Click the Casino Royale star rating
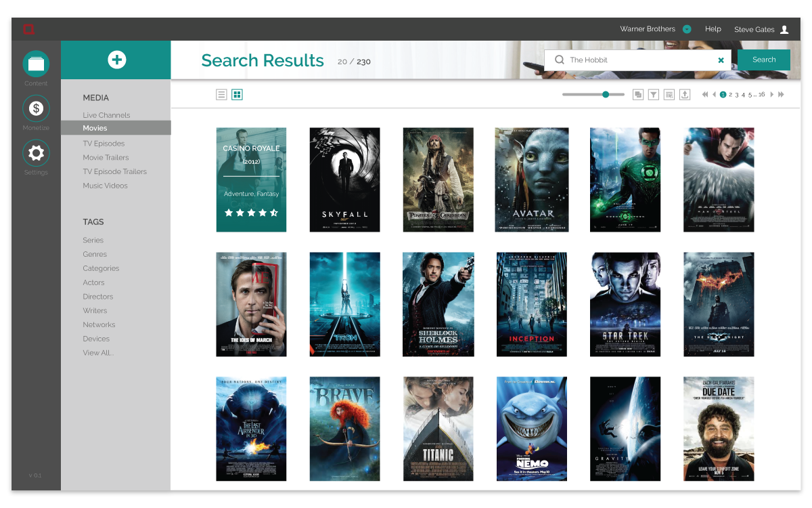 pos(251,213)
